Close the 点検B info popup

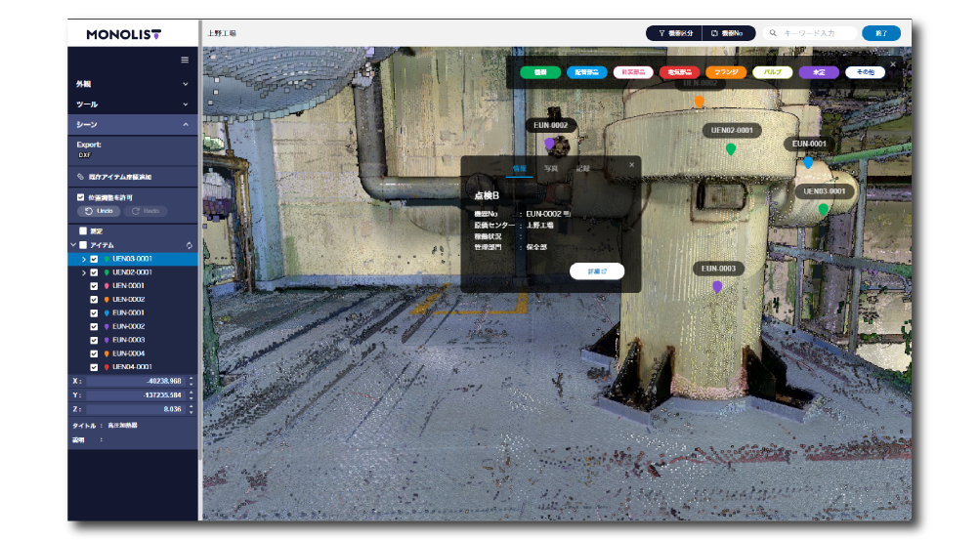point(632,165)
